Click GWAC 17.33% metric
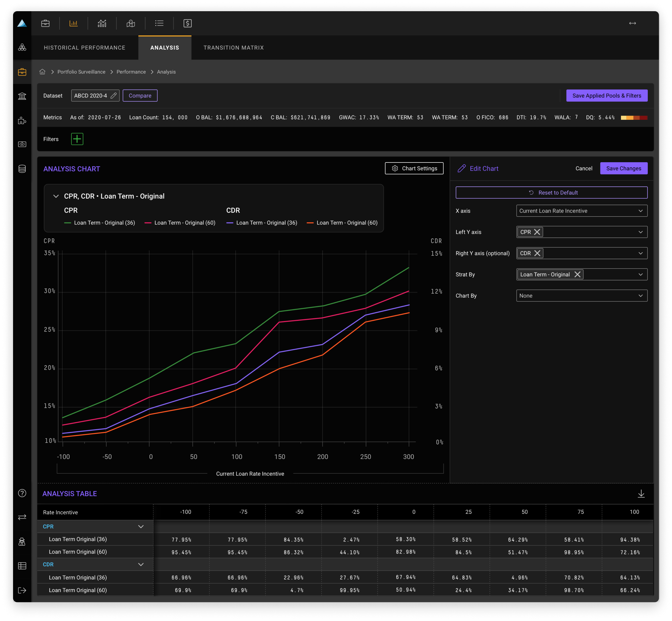The image size is (672, 621). point(359,117)
